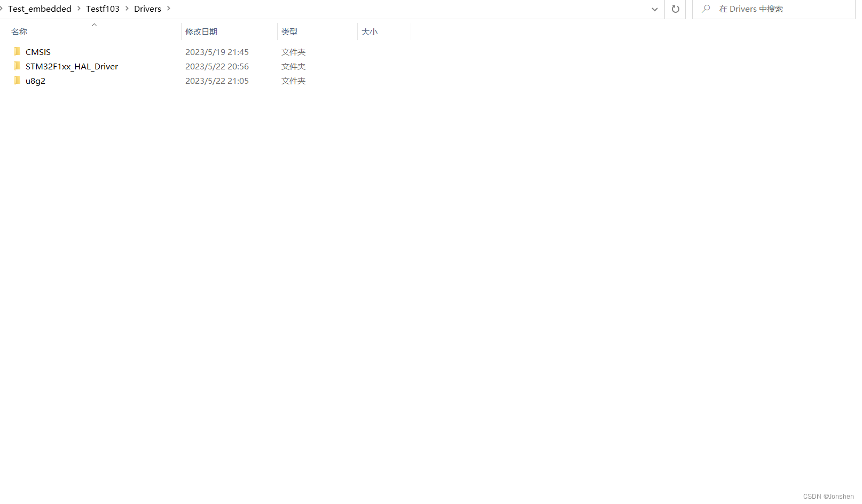
Task: Select the CMSIS row
Action: (38, 51)
